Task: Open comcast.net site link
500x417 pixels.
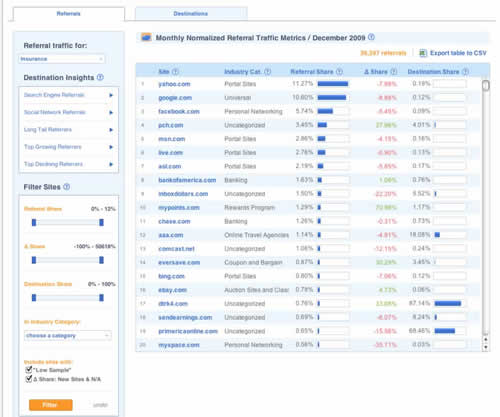Action: [x=176, y=249]
